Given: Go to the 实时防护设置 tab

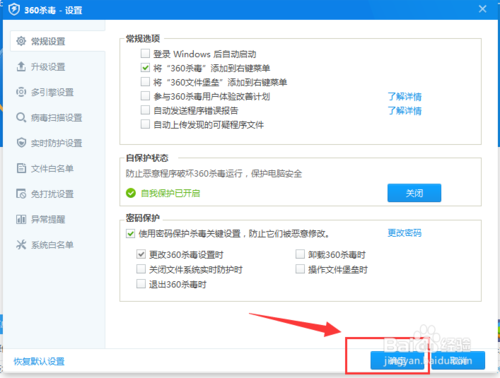Looking at the screenshot, I should (x=58, y=143).
